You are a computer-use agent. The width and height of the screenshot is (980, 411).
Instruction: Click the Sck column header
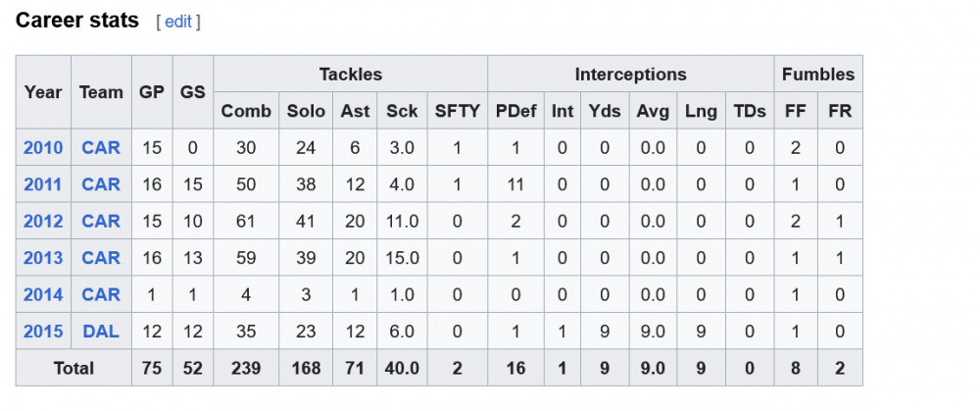(402, 111)
